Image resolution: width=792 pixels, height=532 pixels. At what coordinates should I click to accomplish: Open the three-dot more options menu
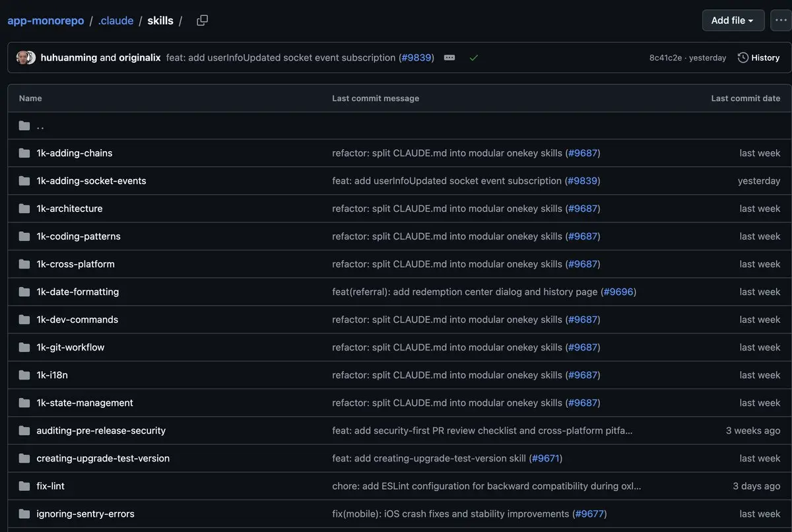click(x=779, y=20)
